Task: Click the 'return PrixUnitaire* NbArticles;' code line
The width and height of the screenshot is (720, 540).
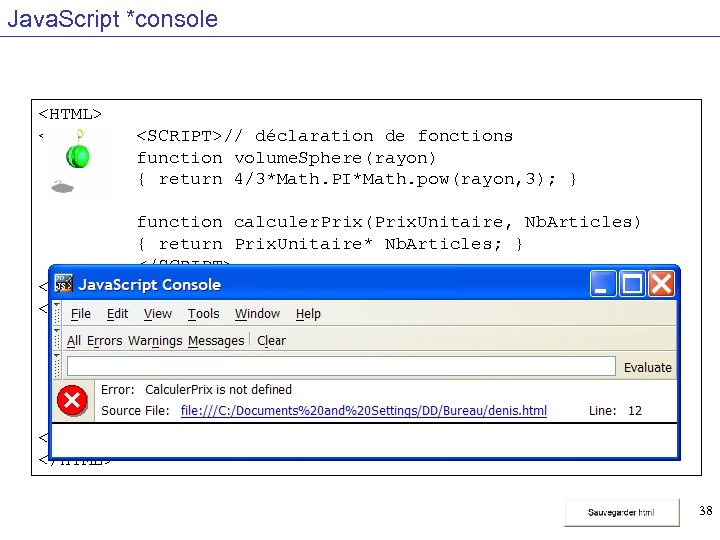Action: (x=330, y=244)
